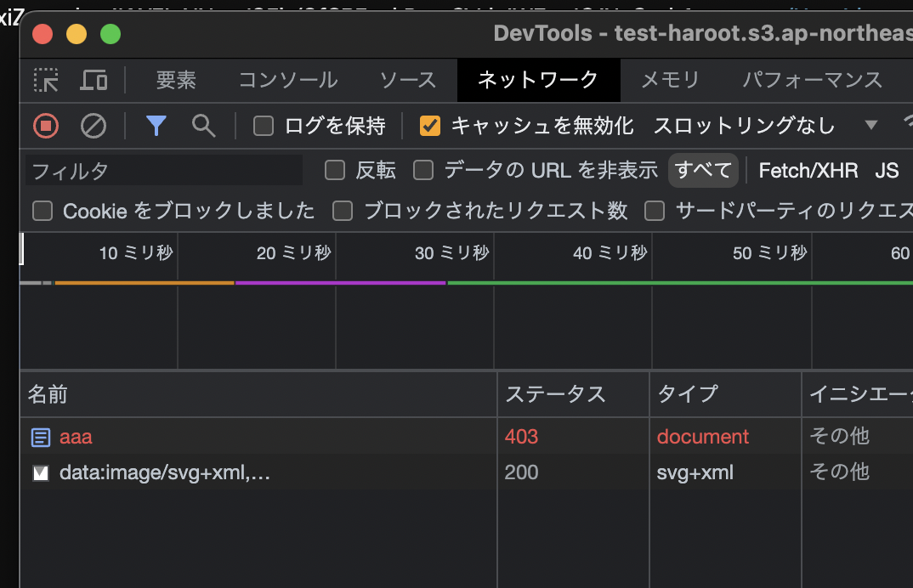
Task: Click the svg image icon in request list
Action: click(40, 473)
